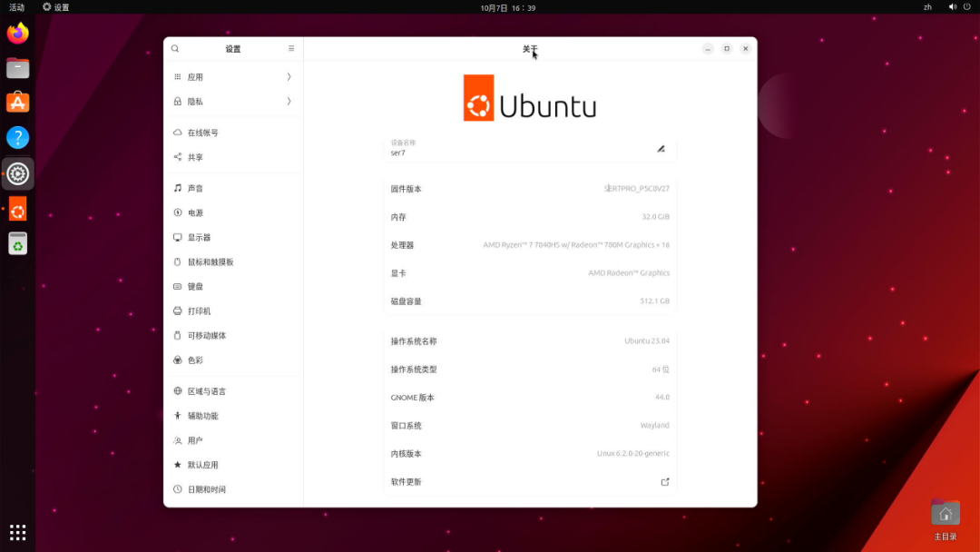980x552 pixels.
Task: Click the external-link icon next to 软件更新
Action: coord(665,481)
